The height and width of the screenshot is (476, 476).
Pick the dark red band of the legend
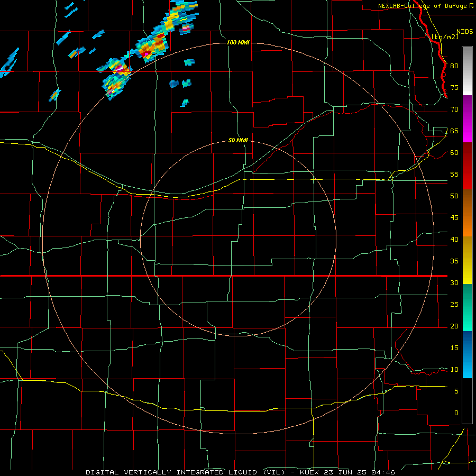click(x=467, y=154)
